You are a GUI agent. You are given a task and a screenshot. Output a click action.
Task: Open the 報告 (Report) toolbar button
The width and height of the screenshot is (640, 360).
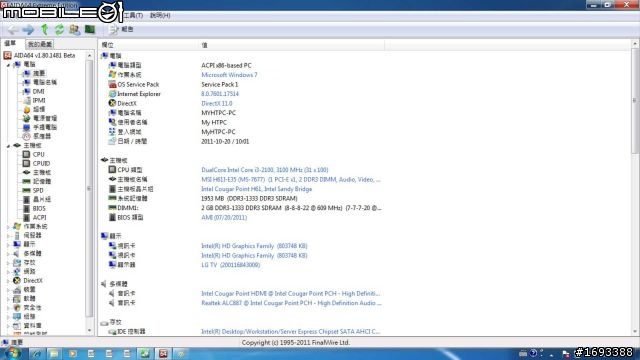click(x=122, y=29)
